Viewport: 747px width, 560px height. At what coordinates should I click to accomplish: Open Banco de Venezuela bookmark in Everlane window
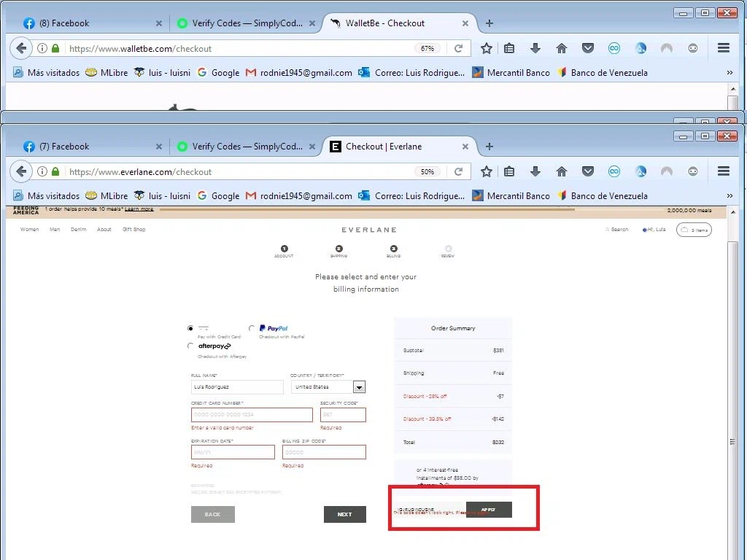click(602, 195)
